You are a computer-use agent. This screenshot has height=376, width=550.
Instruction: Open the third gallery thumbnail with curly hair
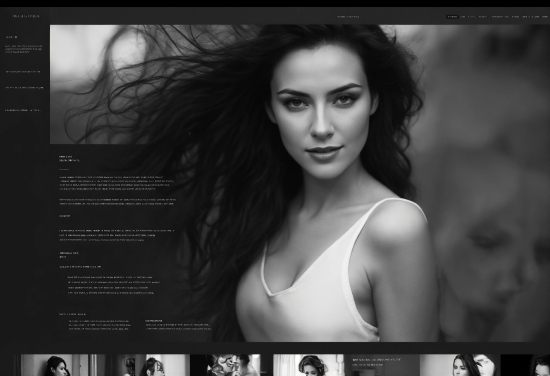(x=233, y=365)
